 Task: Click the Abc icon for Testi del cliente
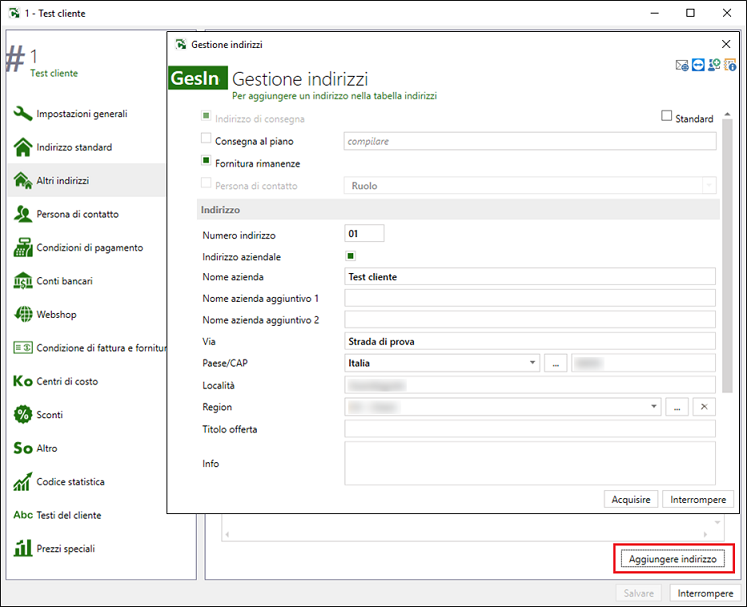click(23, 515)
